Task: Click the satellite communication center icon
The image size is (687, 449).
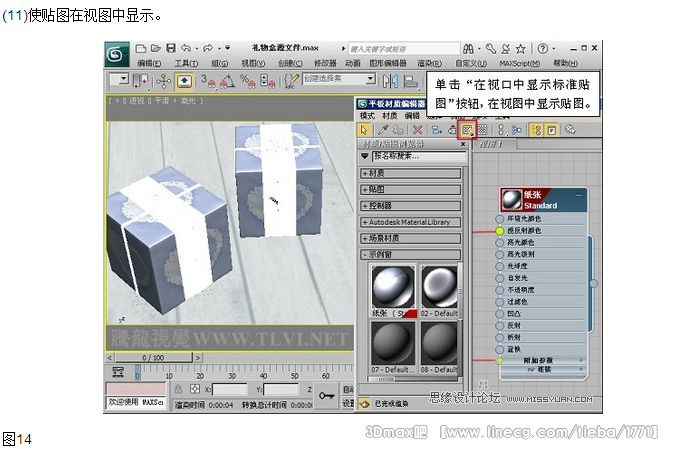Action: tap(506, 49)
